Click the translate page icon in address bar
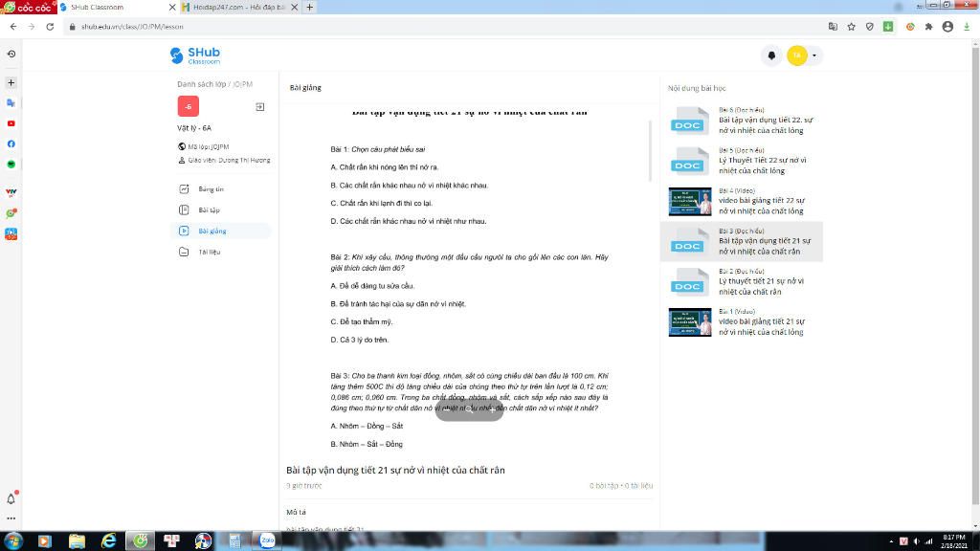This screenshot has height=551, width=980. (x=833, y=27)
